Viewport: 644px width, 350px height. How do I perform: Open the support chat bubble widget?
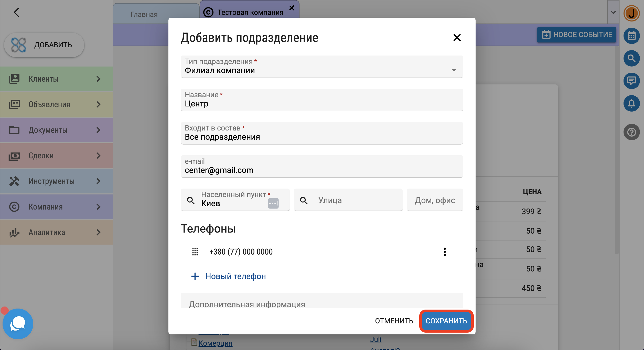pos(18,324)
